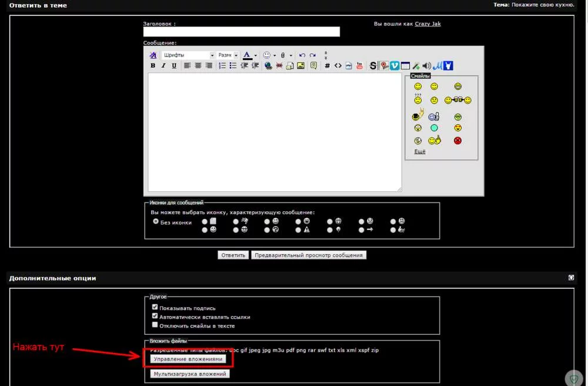Click the decrease indent icon

[244, 66]
